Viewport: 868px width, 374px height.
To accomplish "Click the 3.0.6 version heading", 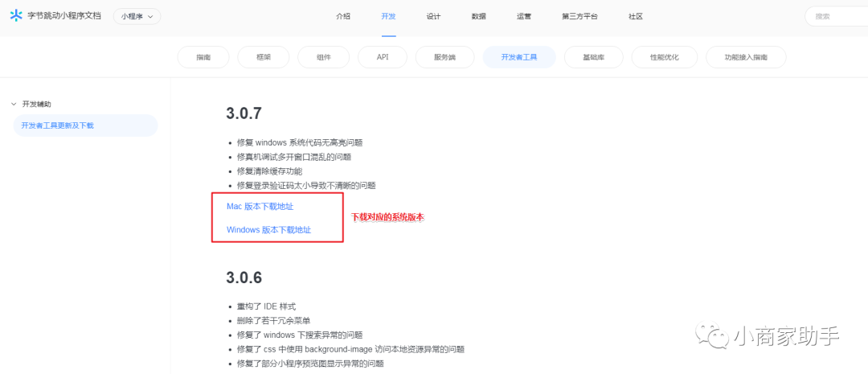I will click(x=244, y=277).
